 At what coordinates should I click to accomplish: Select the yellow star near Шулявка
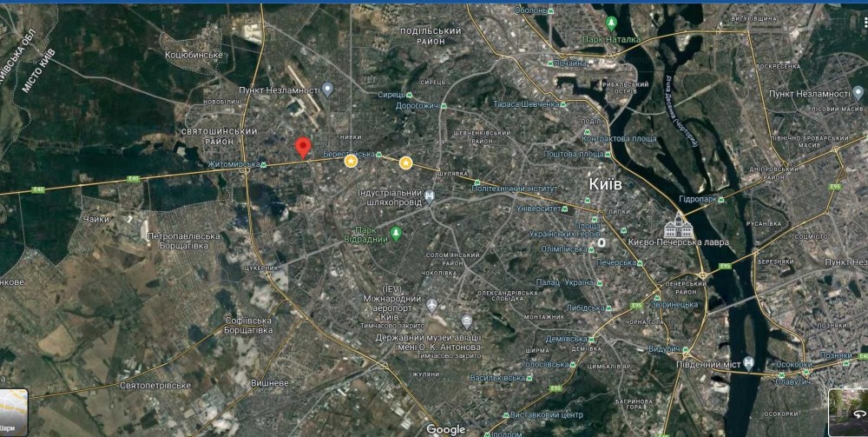[405, 162]
